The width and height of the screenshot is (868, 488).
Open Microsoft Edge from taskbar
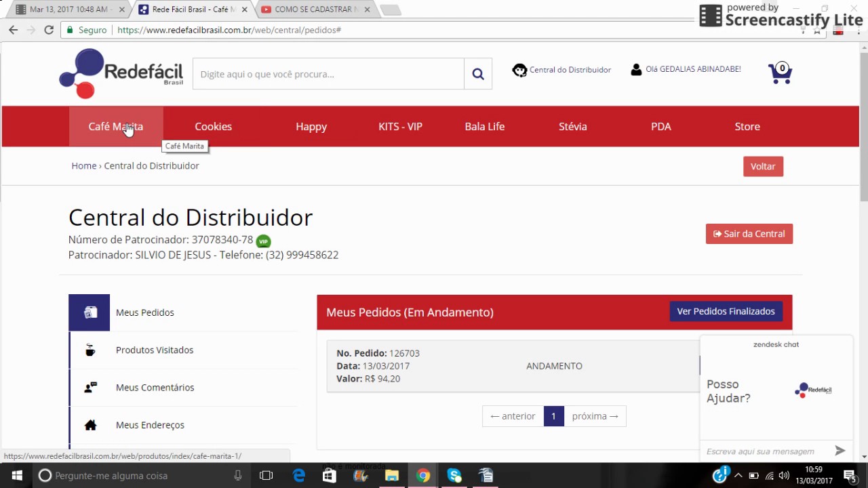tap(298, 475)
